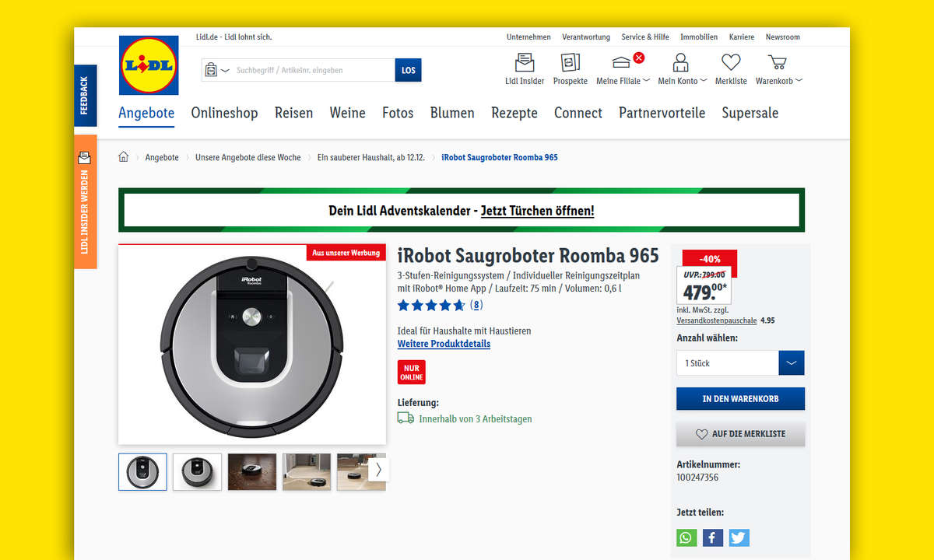Open the Versandkostenpauschale link
This screenshot has width=934, height=560.
pyautogui.click(x=716, y=320)
